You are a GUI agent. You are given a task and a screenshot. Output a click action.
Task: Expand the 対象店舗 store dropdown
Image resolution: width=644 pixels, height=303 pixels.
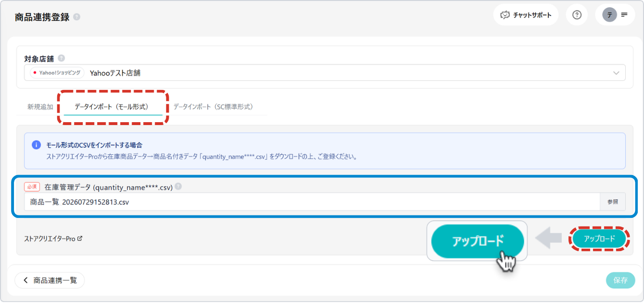pos(325,73)
